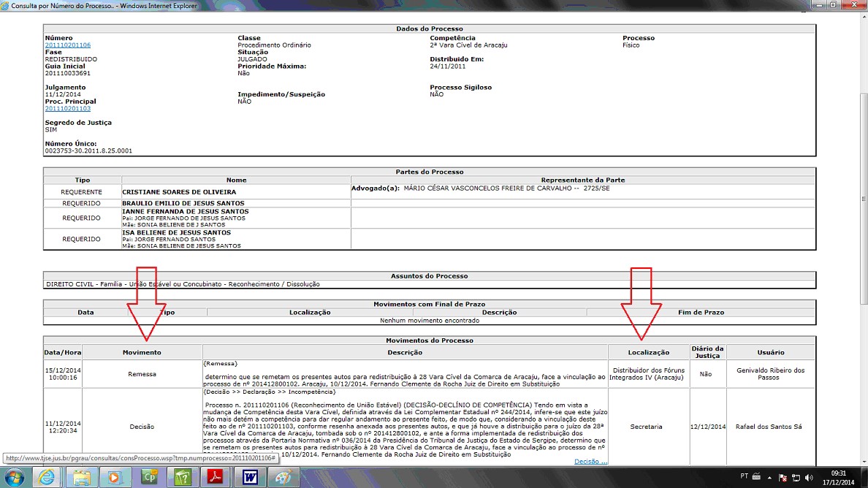Open process number link 201110201106
This screenshot has width=868, height=488.
coord(68,45)
